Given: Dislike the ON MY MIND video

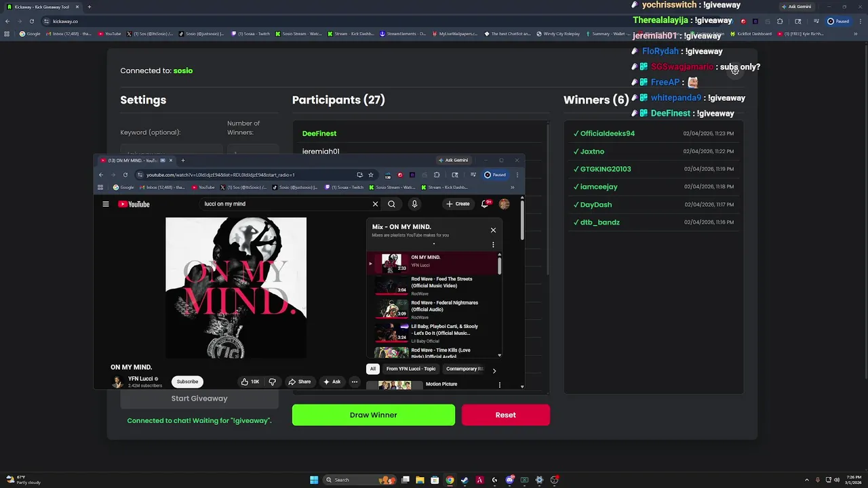Looking at the screenshot, I should [272, 382].
